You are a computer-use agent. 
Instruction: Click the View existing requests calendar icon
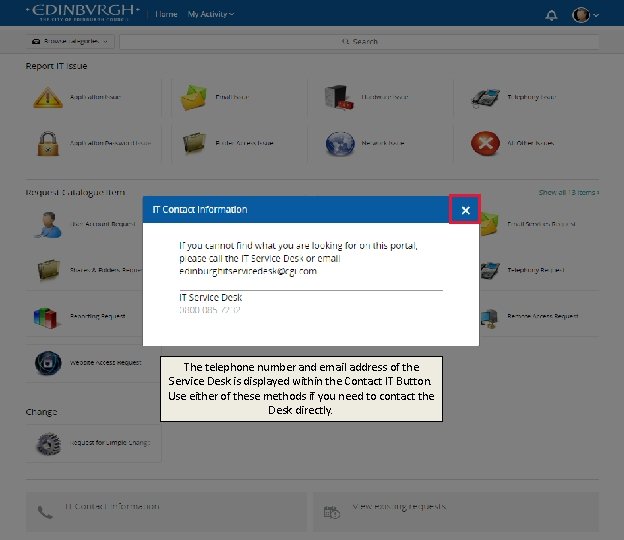click(332, 512)
